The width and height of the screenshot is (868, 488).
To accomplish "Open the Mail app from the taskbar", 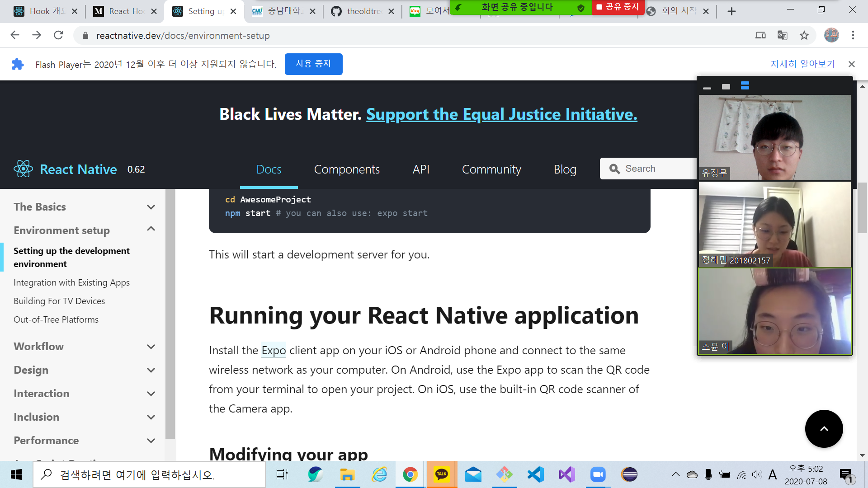I will tap(473, 474).
